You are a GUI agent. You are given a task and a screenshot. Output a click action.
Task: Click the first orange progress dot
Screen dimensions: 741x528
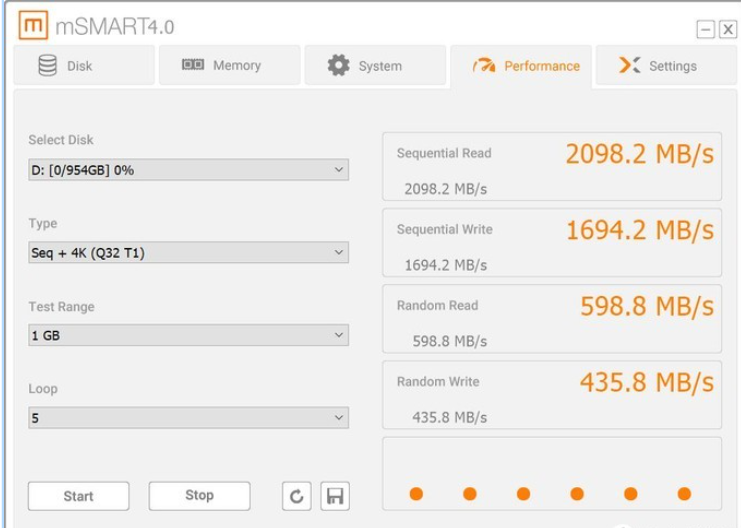tap(416, 494)
